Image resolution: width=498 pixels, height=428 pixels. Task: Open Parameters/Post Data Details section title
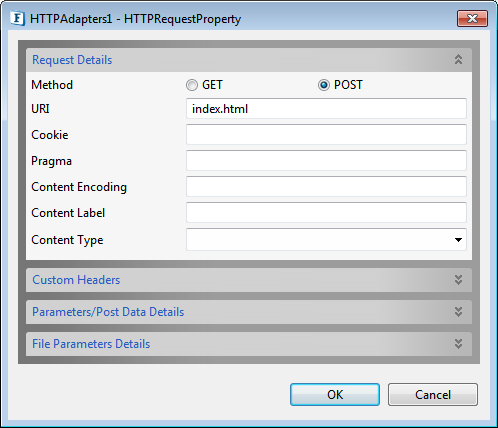click(x=108, y=312)
